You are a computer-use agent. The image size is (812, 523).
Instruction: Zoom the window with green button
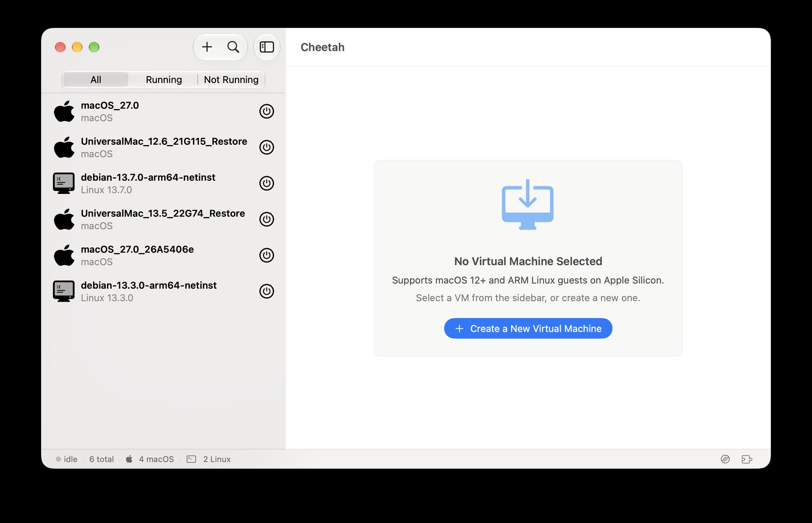pyautogui.click(x=94, y=47)
